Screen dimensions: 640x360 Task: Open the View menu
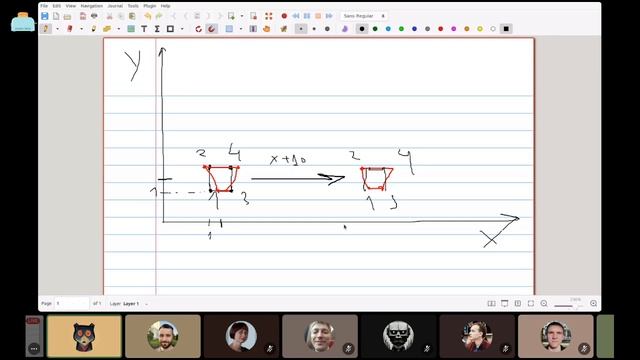point(71,6)
